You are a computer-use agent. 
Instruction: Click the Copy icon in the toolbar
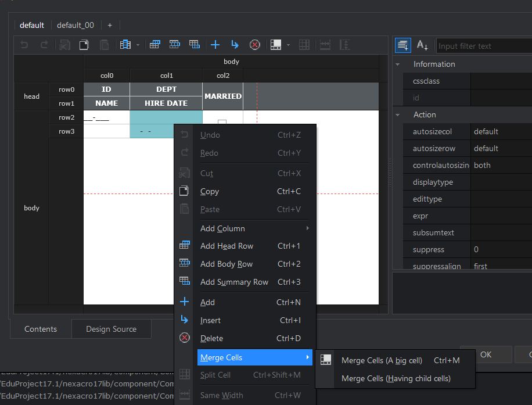(x=84, y=45)
